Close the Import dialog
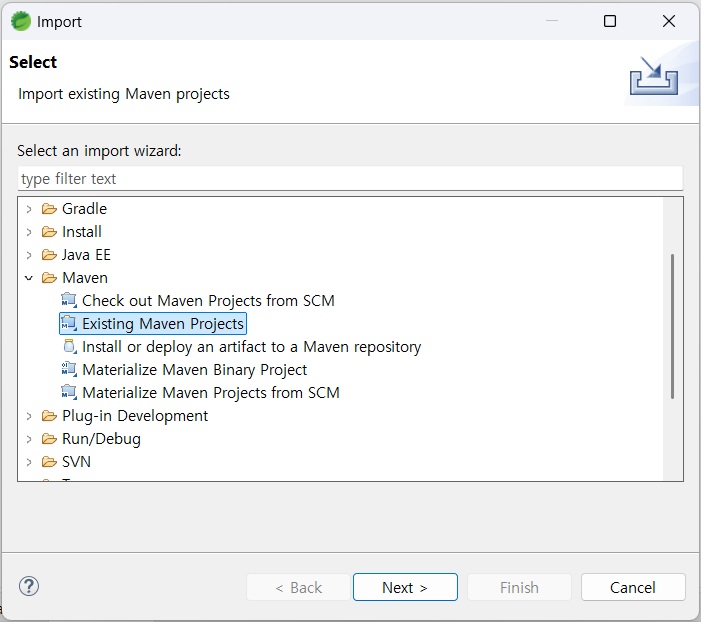The image size is (701, 622). pyautogui.click(x=669, y=21)
